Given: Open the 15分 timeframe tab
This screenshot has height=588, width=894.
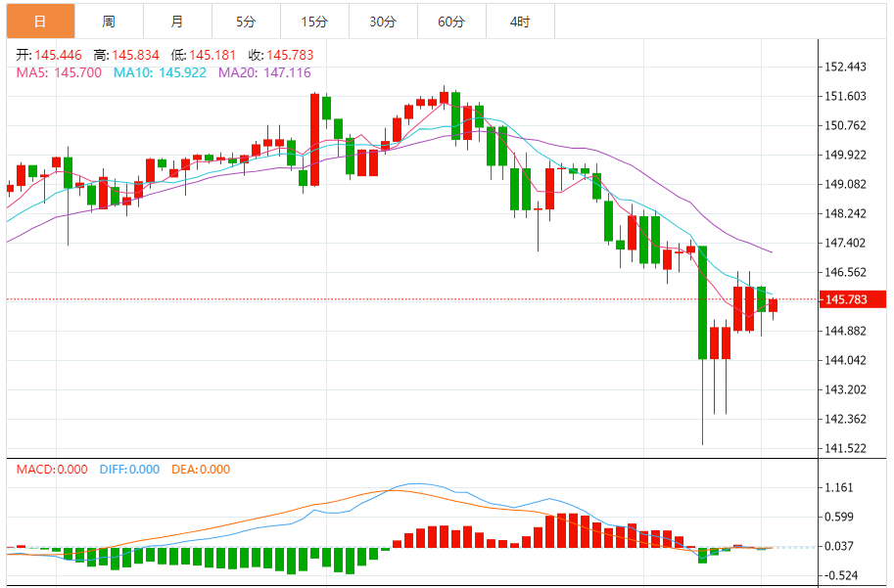Looking at the screenshot, I should tap(314, 22).
